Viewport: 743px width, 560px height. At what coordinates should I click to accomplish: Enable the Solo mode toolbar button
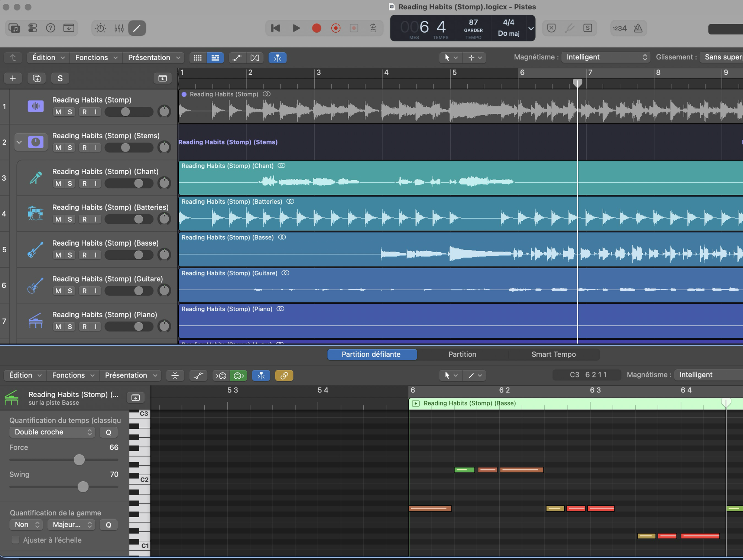pos(588,28)
